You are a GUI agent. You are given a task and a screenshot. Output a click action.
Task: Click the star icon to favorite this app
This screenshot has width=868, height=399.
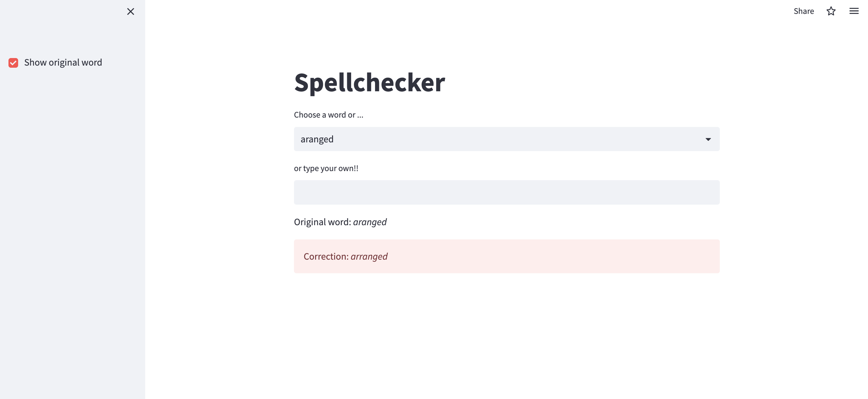click(x=831, y=11)
